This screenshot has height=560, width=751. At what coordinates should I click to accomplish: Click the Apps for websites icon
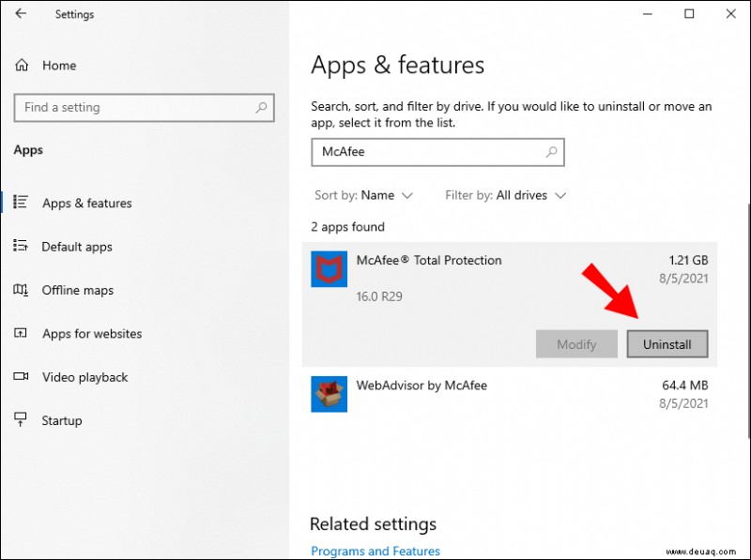tap(21, 333)
